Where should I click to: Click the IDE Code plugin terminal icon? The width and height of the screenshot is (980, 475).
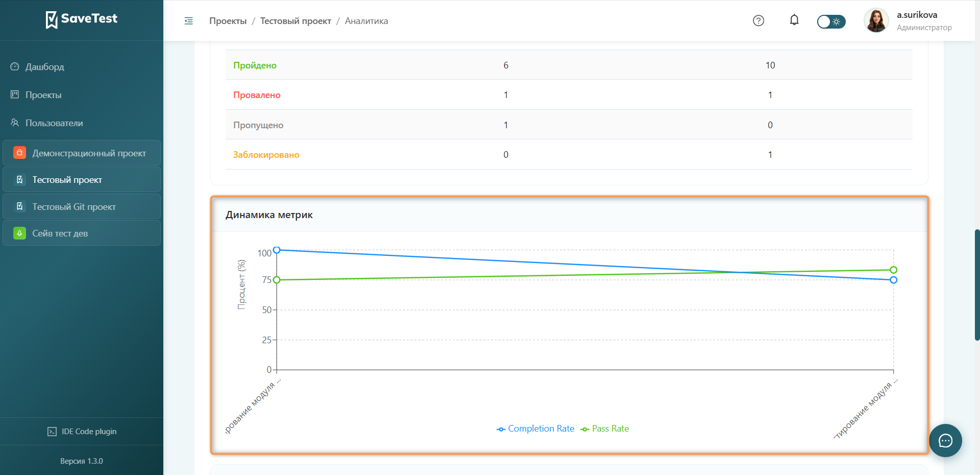point(52,432)
